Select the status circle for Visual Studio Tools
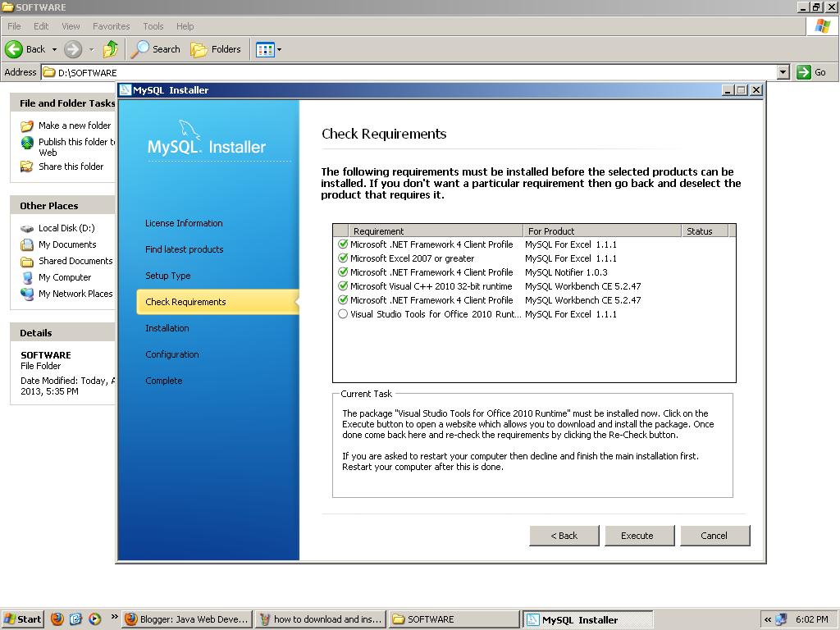 coord(343,313)
